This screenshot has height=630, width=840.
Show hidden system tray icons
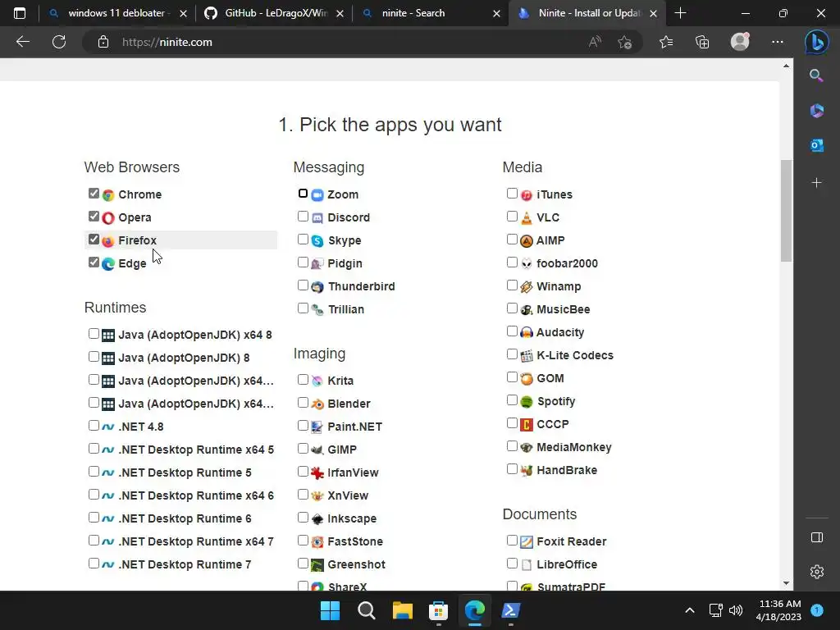(x=689, y=610)
